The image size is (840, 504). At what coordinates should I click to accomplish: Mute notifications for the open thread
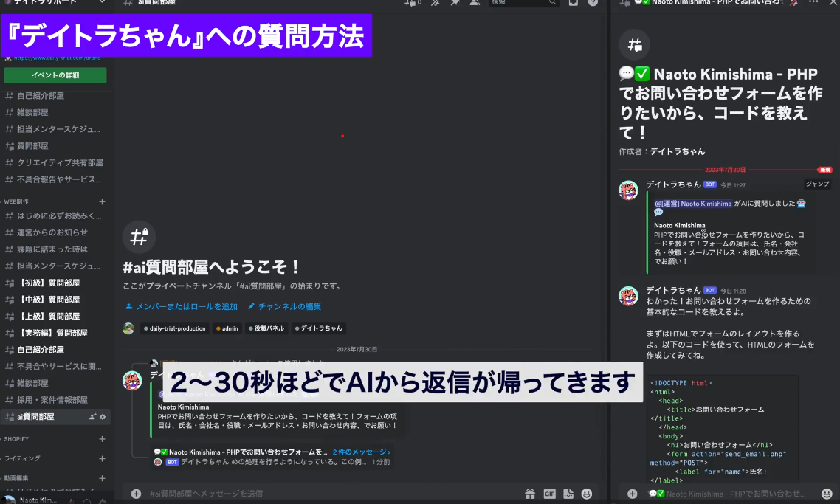794,3
